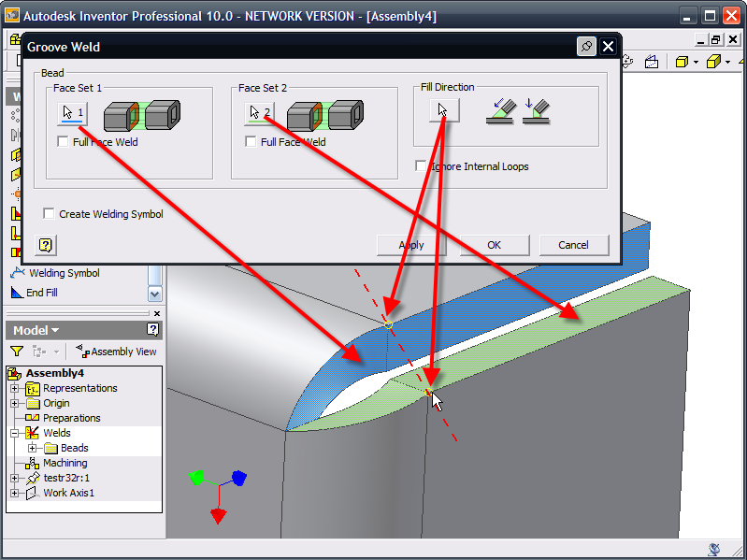Toggle Ignore Internal Loops checkbox
This screenshot has height=560, width=747.
click(x=421, y=165)
